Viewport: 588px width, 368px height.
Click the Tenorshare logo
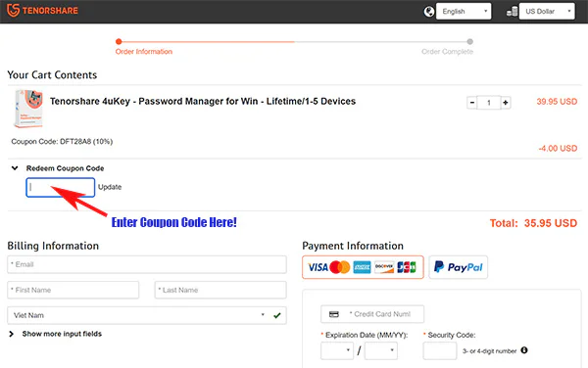pyautogui.click(x=42, y=10)
